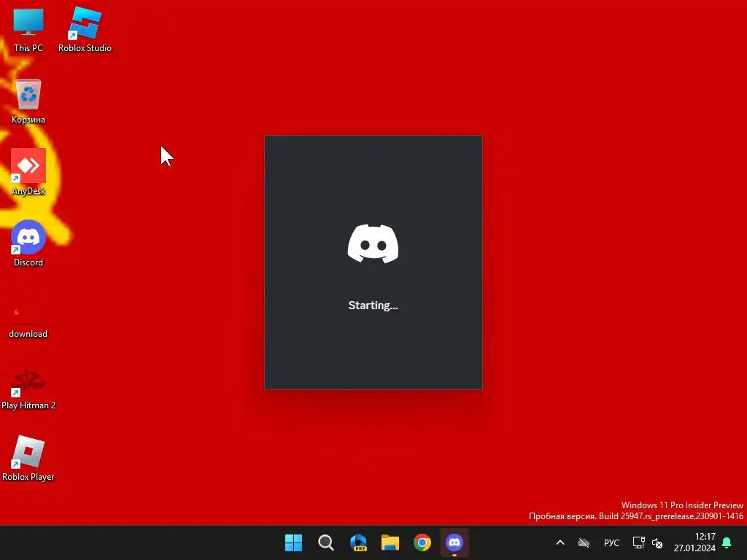Open taskbar Search
Viewport: 747px width, 560px height.
(x=326, y=542)
